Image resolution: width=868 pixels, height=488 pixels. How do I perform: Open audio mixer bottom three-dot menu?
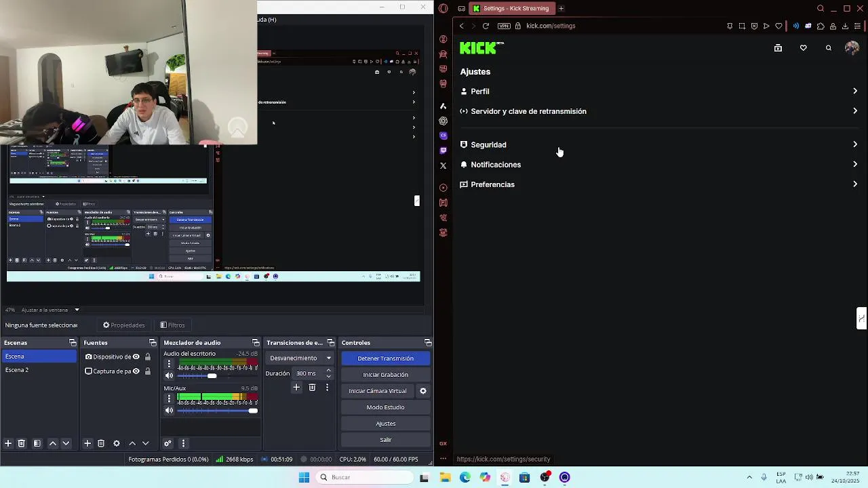click(183, 443)
